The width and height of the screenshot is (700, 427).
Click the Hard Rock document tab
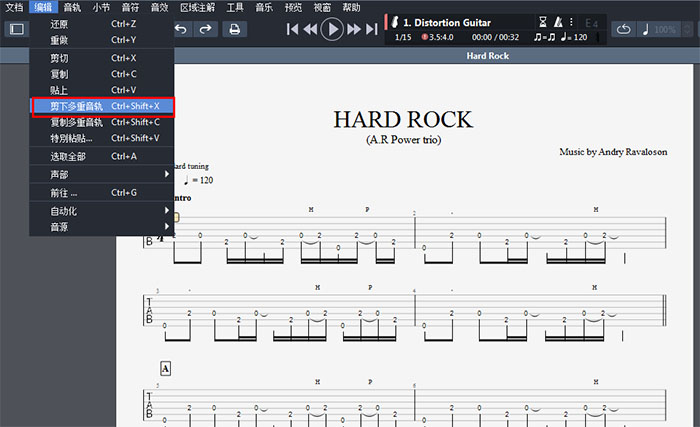click(487, 56)
